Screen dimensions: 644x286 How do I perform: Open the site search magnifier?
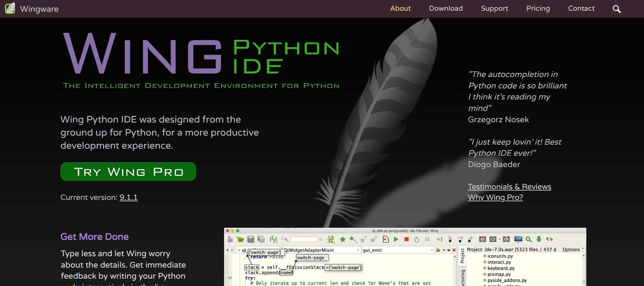pyautogui.click(x=616, y=9)
